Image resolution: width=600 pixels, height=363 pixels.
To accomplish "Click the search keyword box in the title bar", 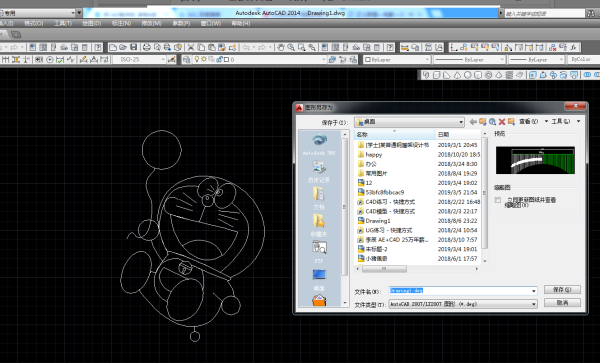I will pos(545,14).
